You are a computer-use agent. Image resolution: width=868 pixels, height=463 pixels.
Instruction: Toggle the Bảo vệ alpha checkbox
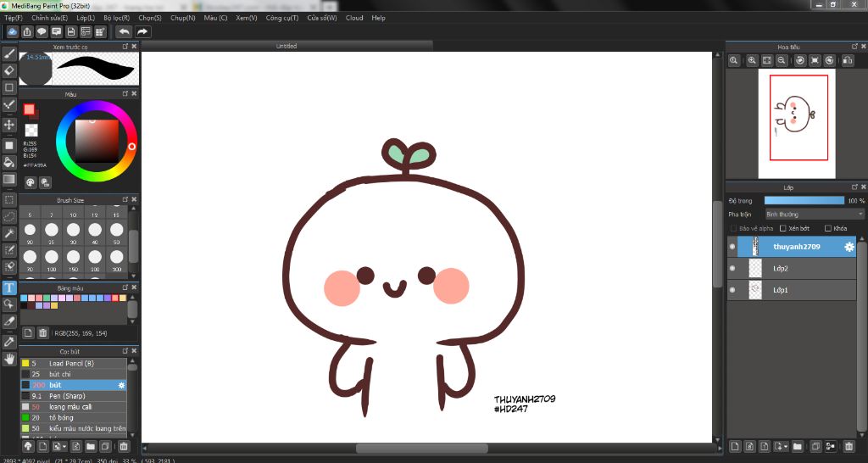pos(733,228)
